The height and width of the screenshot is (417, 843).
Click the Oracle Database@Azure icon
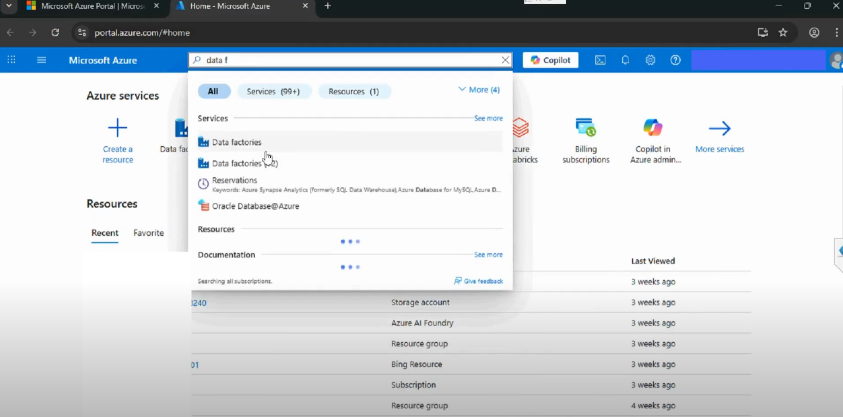pos(203,205)
